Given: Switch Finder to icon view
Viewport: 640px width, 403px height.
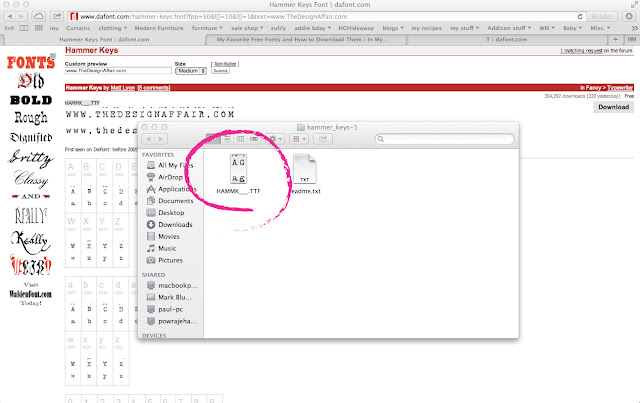Looking at the screenshot, I should 213,139.
